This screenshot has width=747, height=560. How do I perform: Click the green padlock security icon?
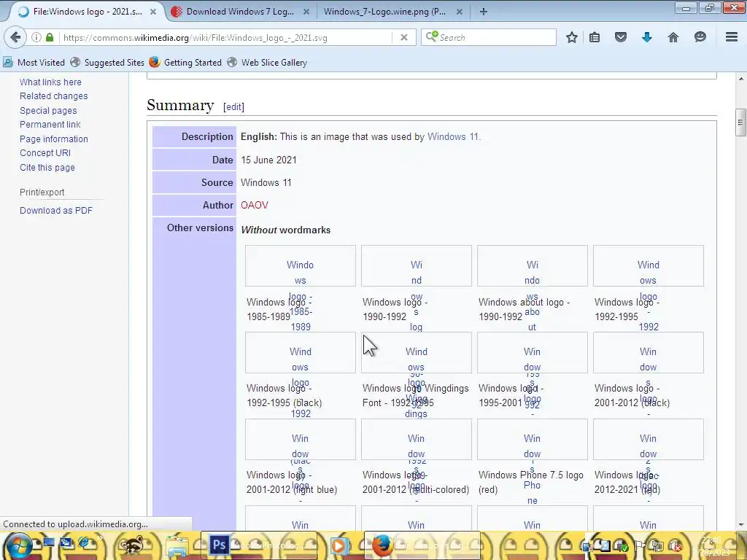pyautogui.click(x=50, y=37)
